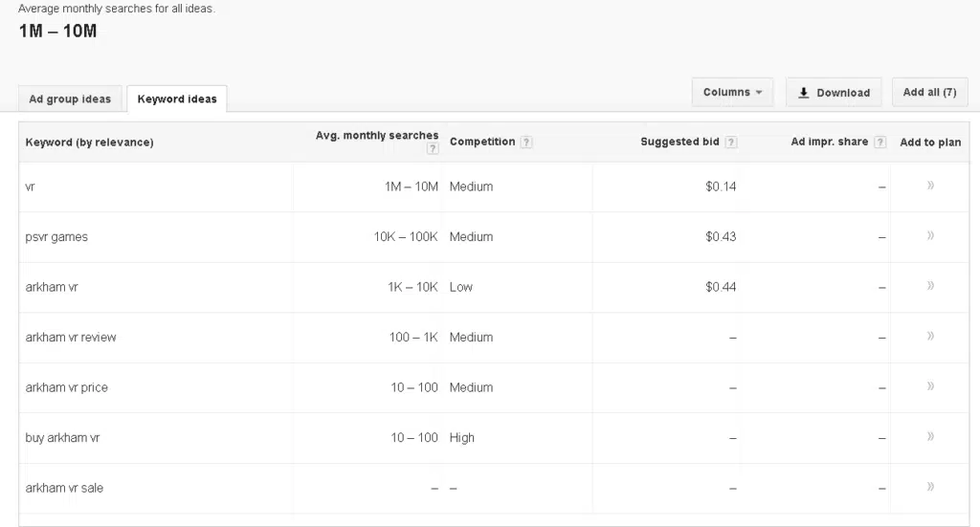Add 'arkham vr review' to plan arrow
This screenshot has height=527, width=980.
point(930,336)
